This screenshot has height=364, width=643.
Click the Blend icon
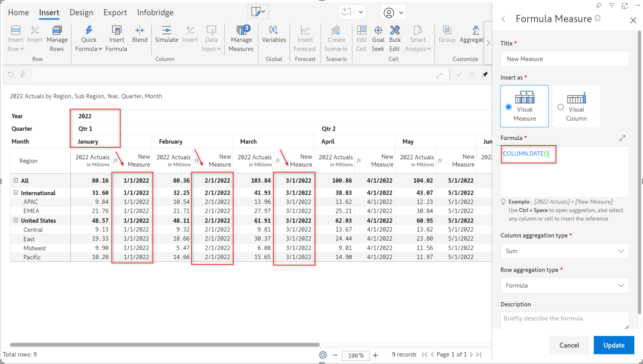coord(140,31)
